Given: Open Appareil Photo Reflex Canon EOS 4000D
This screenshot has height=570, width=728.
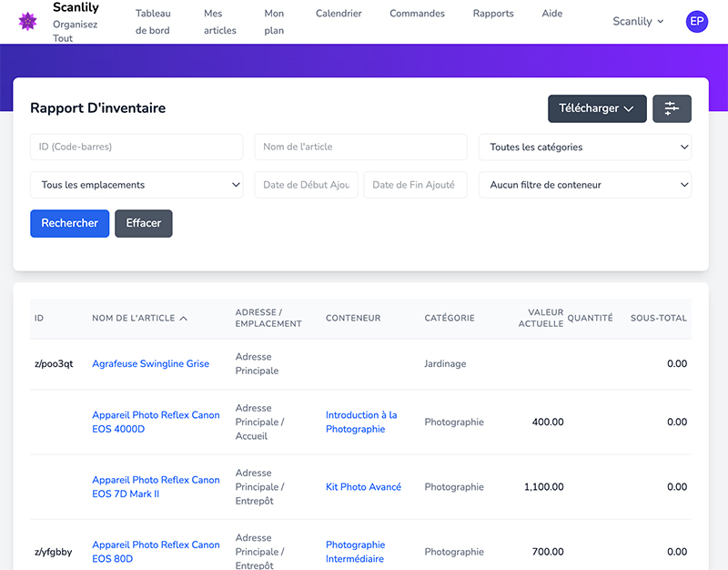Looking at the screenshot, I should coord(156,422).
